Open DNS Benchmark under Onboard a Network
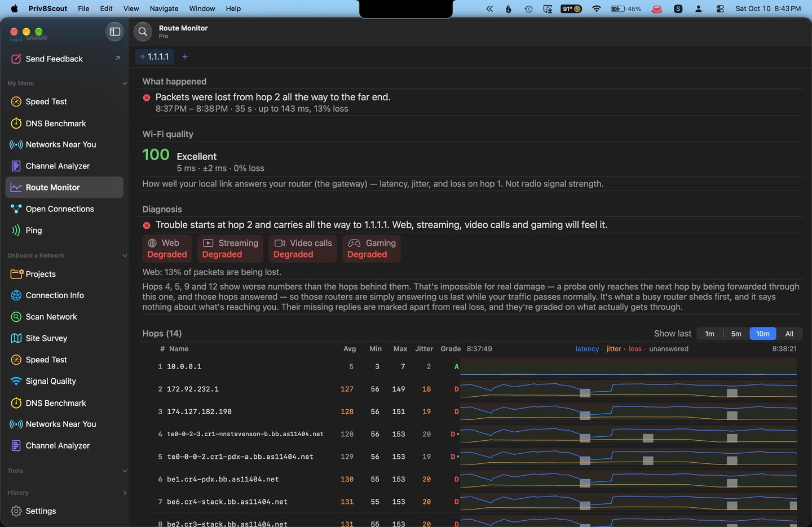The width and height of the screenshot is (812, 527). (65, 403)
